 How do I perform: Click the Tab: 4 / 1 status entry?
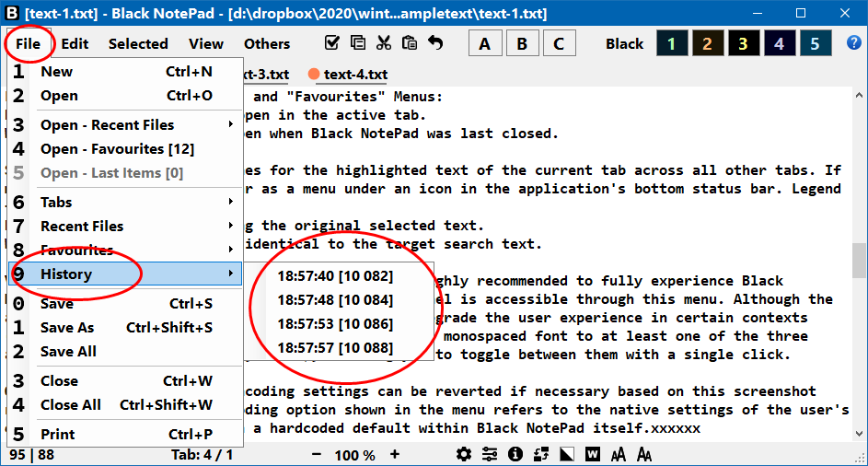click(x=202, y=455)
